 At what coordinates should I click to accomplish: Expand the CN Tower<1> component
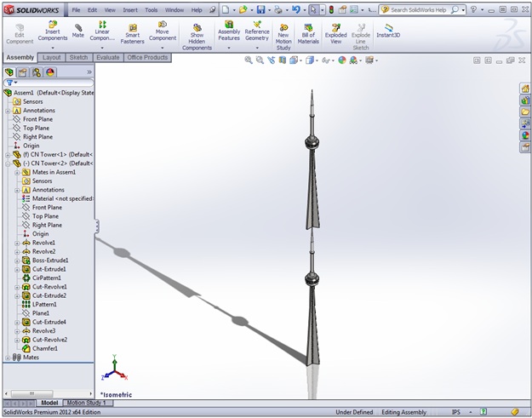pos(8,155)
